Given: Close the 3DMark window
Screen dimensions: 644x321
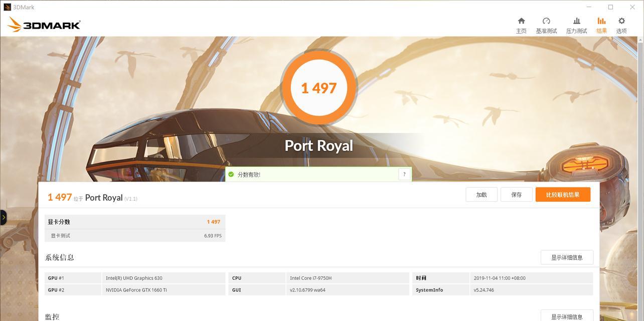Looking at the screenshot, I should (x=632, y=7).
